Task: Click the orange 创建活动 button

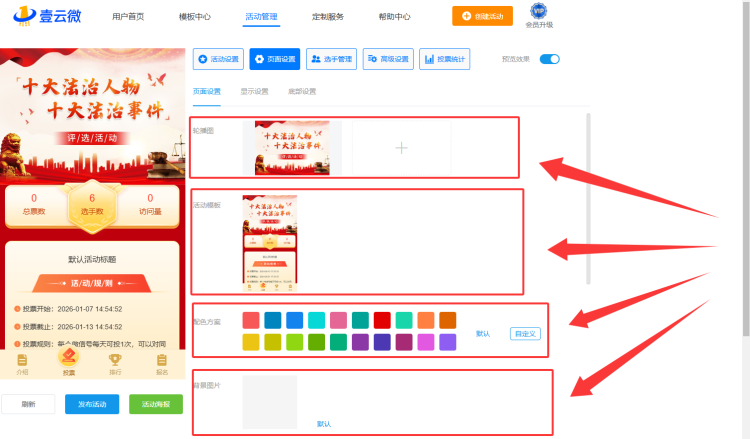Action: (482, 16)
